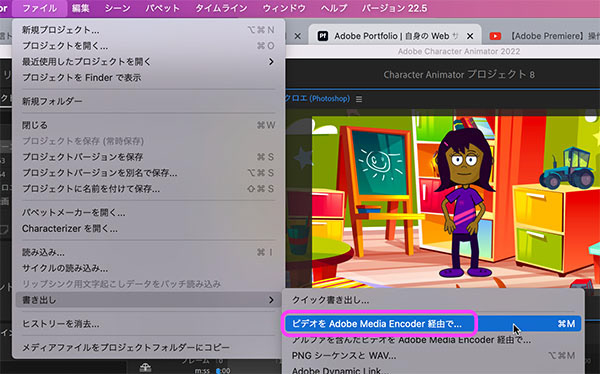Select メディアファイルをプロジェクトフォルダーにコピー
600x374 pixels.
148,348
